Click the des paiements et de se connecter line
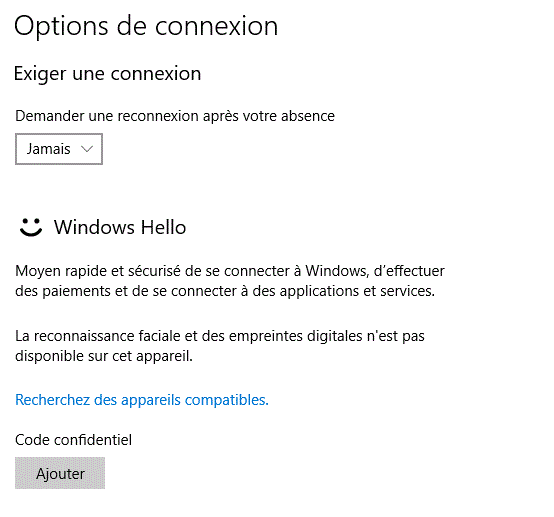 [x=225, y=291]
